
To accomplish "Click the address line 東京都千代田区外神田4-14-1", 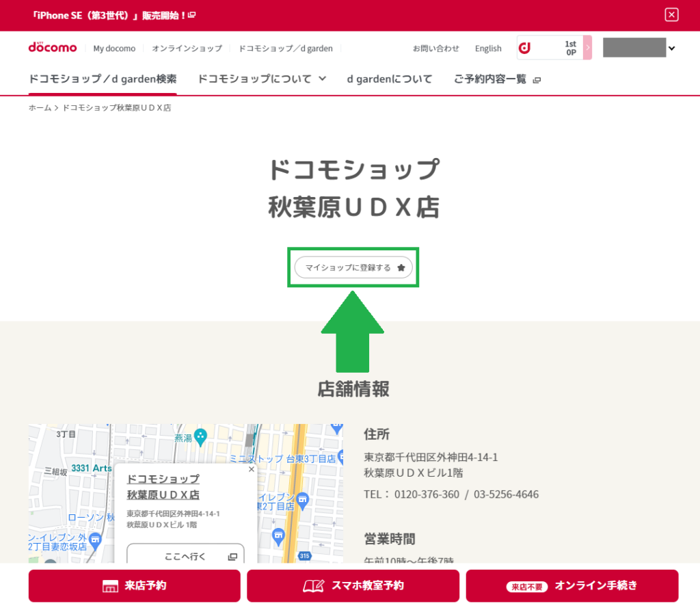I will coord(431,457).
